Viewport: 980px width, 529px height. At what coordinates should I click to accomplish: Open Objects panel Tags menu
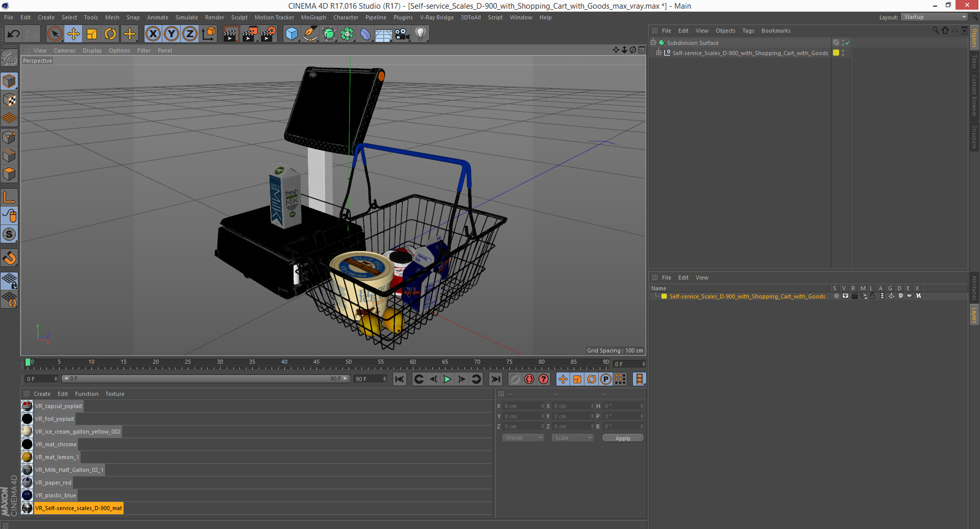pos(748,31)
